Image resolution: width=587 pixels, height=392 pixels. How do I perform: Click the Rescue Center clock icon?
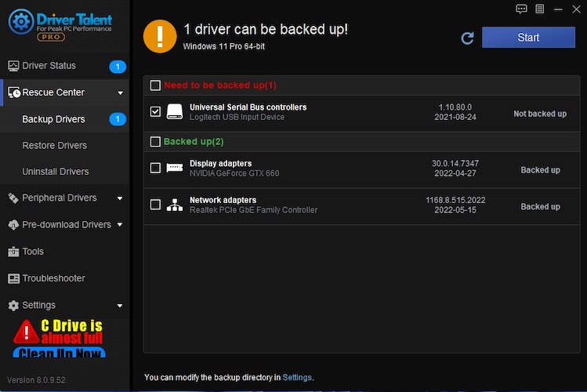(x=14, y=93)
